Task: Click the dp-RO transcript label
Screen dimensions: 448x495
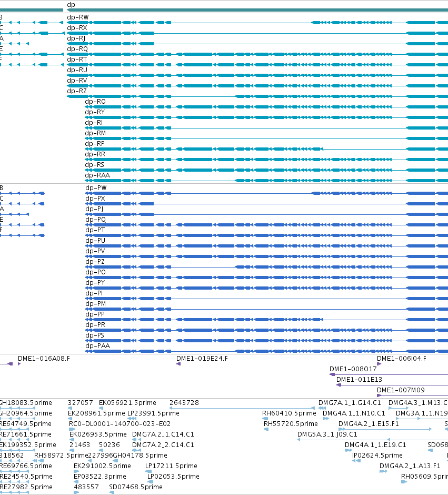Action: pyautogui.click(x=95, y=102)
